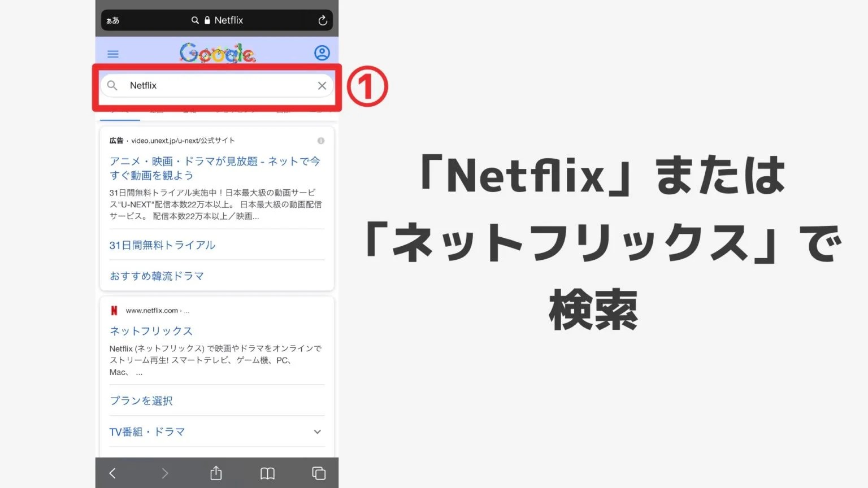The image size is (868, 488).
Task: Open the 'ネットフリックス' result title
Action: point(151,331)
